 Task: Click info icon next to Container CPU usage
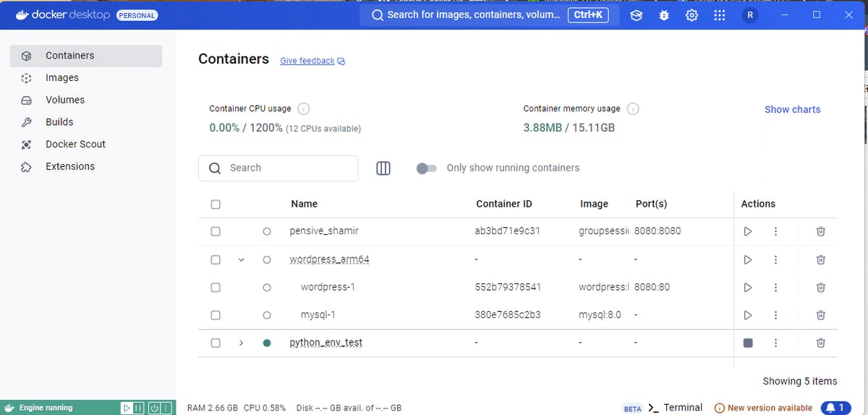coord(304,108)
